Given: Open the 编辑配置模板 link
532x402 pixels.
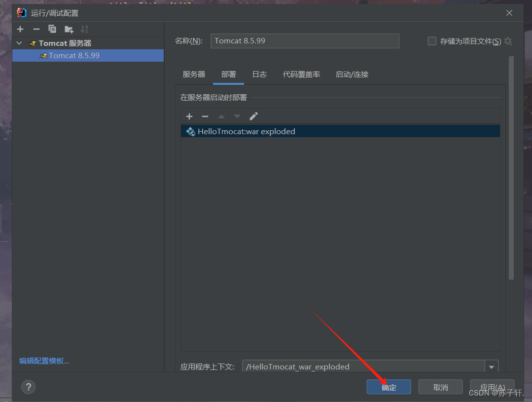Looking at the screenshot, I should [x=44, y=361].
